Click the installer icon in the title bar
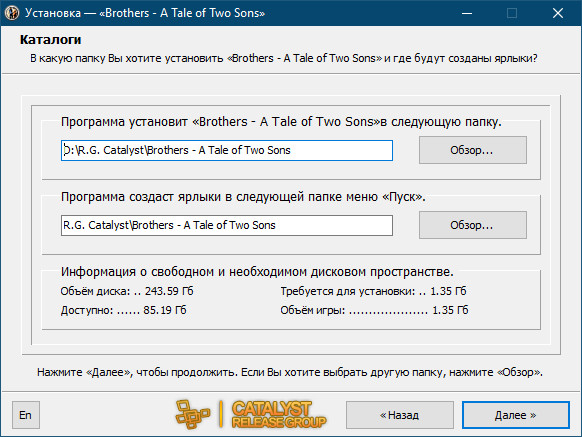The image size is (582, 437). pos(12,13)
